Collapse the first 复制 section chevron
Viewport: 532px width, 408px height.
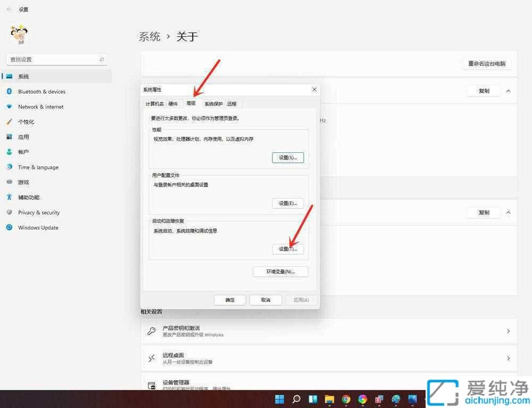(509, 91)
